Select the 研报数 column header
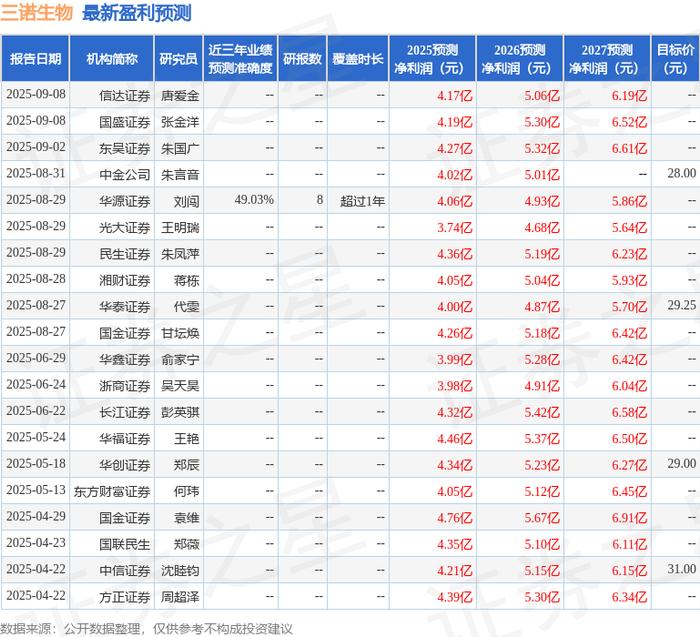700x637 pixels. pyautogui.click(x=302, y=58)
